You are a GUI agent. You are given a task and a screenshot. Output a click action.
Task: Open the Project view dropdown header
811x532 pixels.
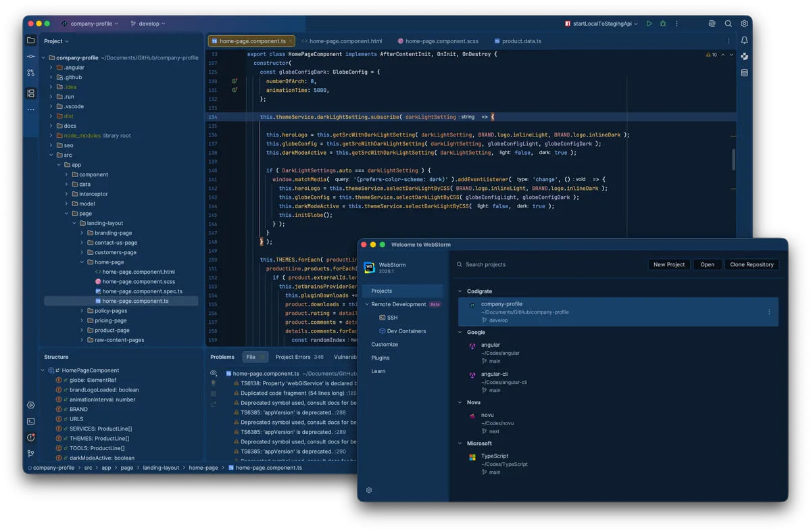[57, 41]
